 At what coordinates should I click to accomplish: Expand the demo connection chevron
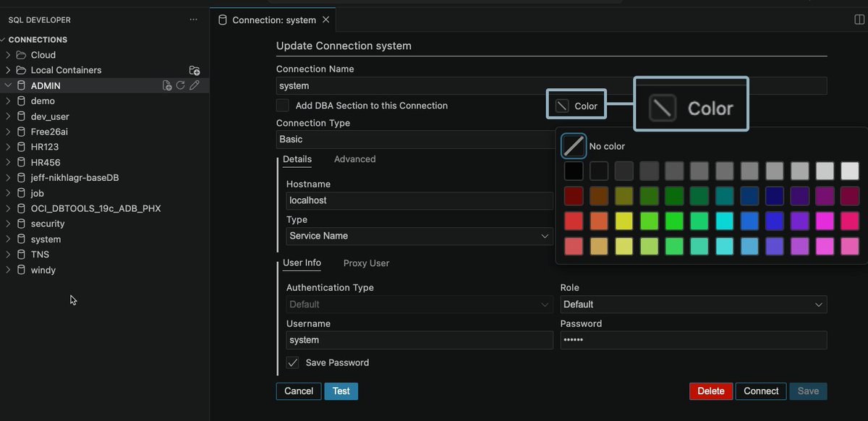pos(8,101)
